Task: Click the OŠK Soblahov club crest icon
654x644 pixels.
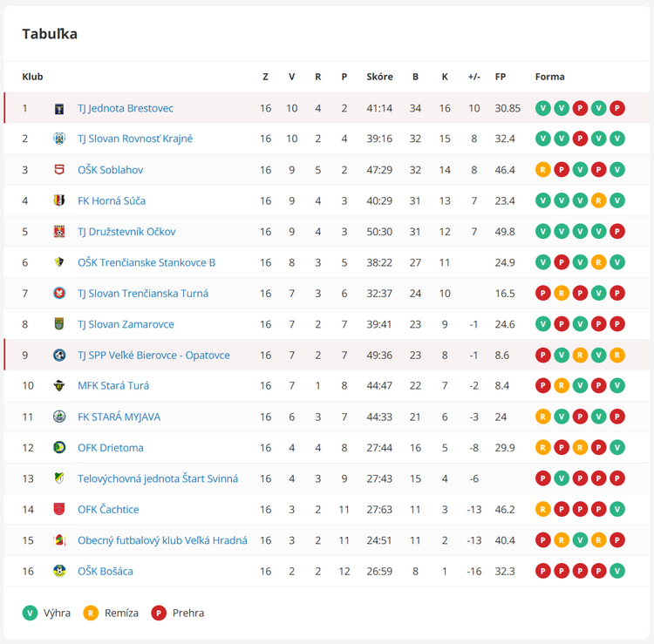Action: (59, 170)
